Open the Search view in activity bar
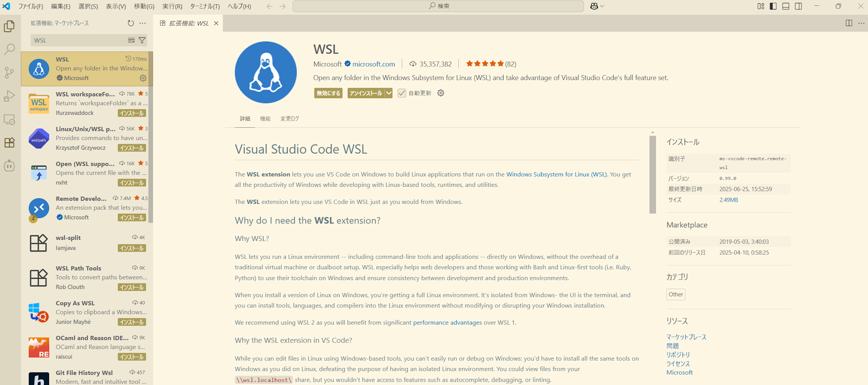Viewport: 868px width, 385px height. click(10, 49)
